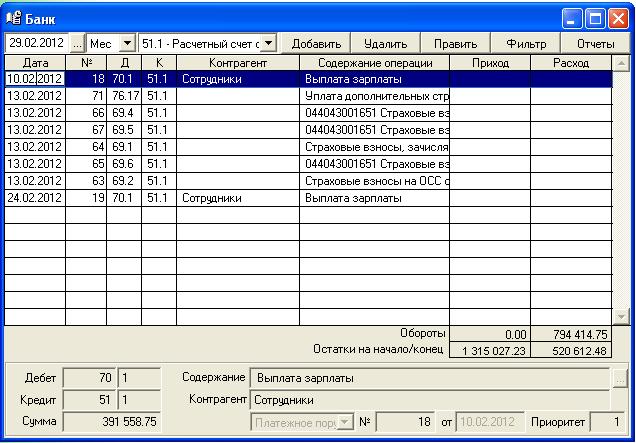The height and width of the screenshot is (443, 636).
Task: Open the 51.1 Расчетный счет account dropdown
Action: click(x=267, y=44)
